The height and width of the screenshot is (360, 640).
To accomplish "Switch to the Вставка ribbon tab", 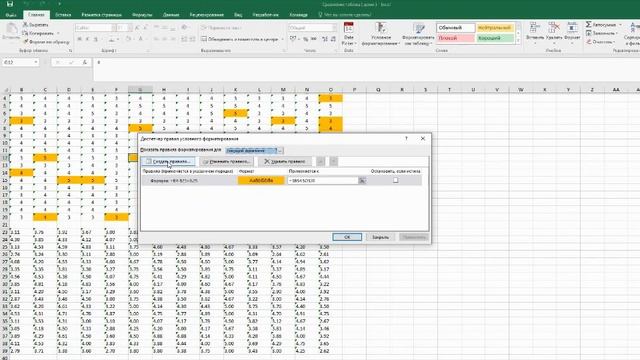I will pos(63,15).
